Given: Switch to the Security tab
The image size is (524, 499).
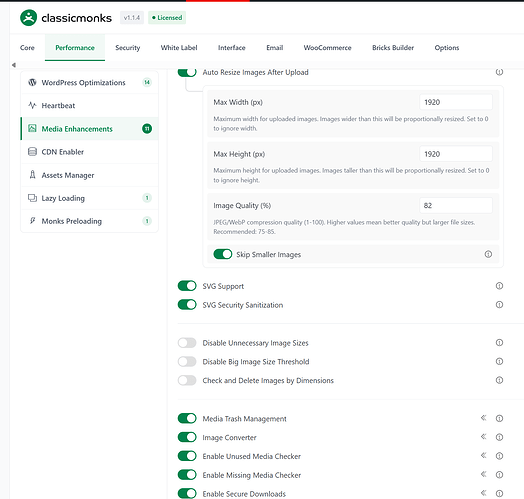Looking at the screenshot, I should click(x=128, y=48).
